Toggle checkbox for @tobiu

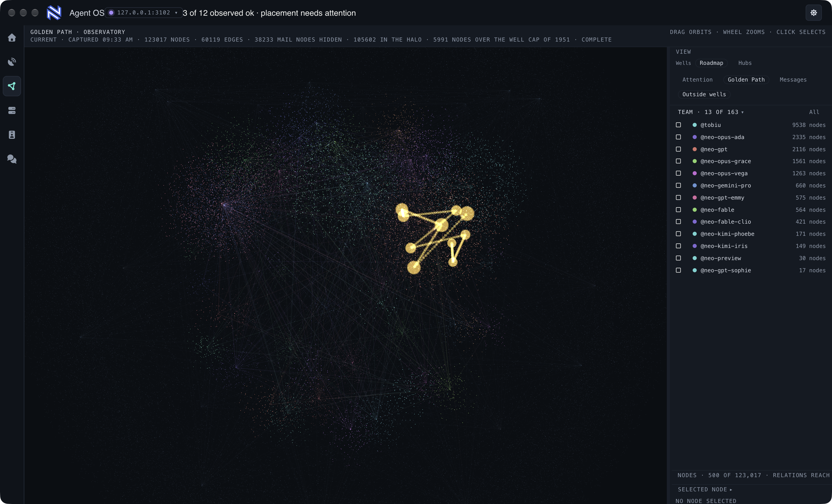[678, 125]
